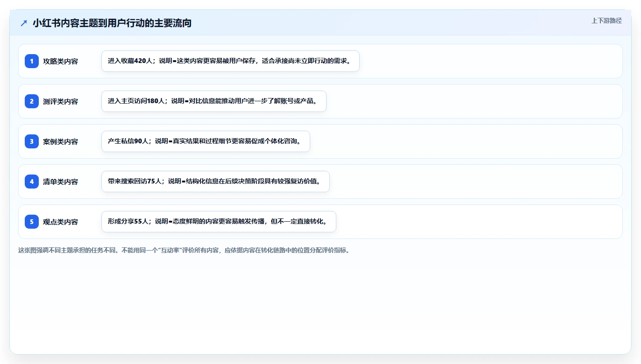This screenshot has width=641, height=364.
Task: Click number badge 2 for 测评类内容
Action: (32, 101)
